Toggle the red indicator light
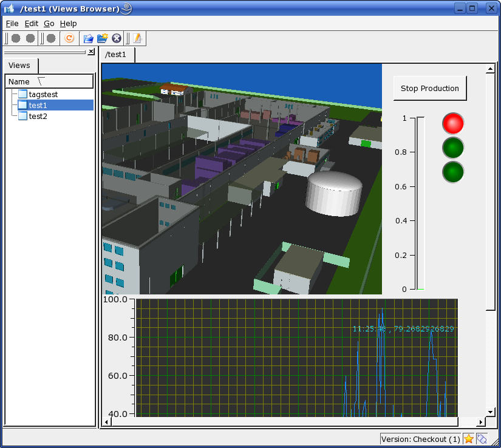The width and height of the screenshot is (501, 448). point(452,123)
